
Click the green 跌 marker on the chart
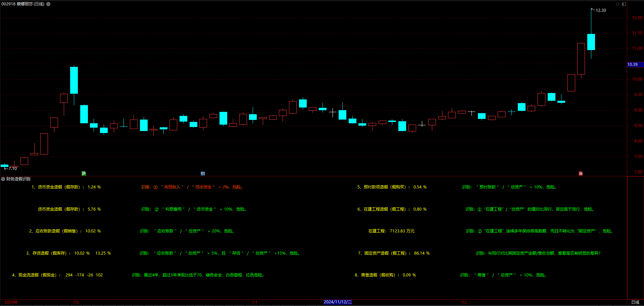(84, 173)
